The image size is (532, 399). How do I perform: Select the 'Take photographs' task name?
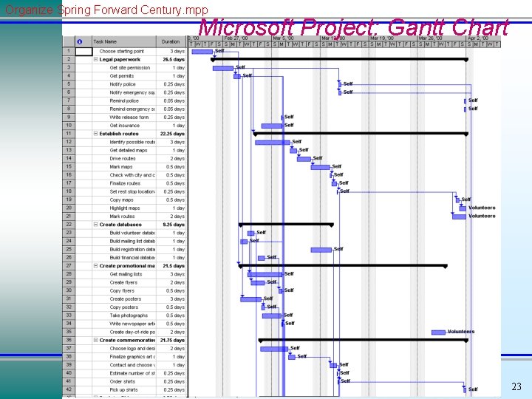129,316
